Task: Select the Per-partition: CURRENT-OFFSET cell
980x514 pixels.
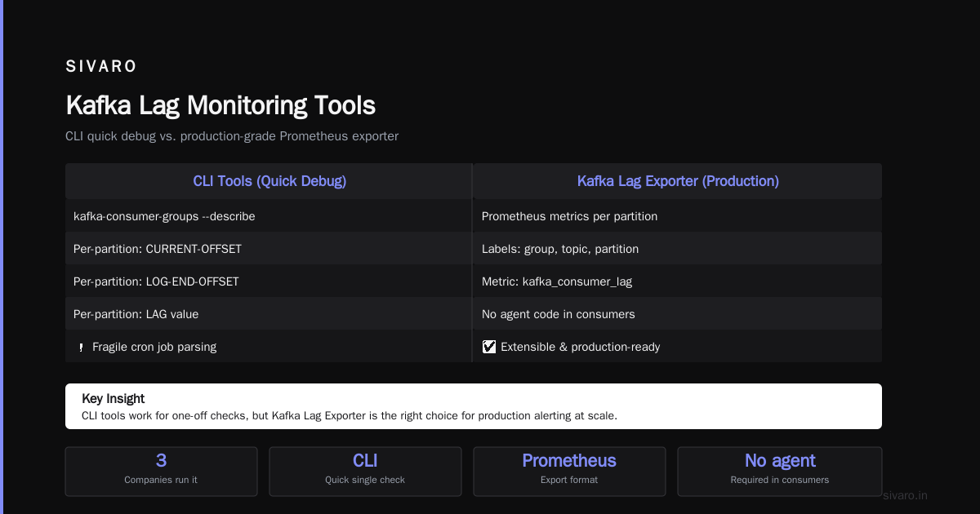Action: (269, 249)
